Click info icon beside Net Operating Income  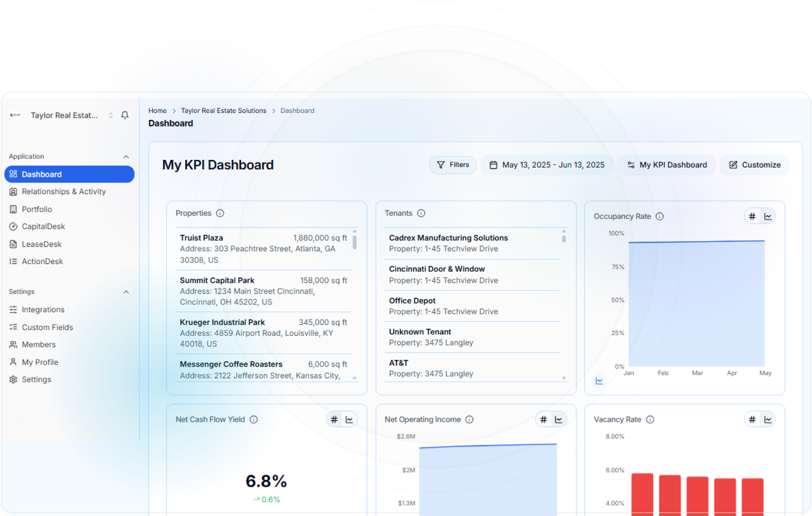pyautogui.click(x=469, y=420)
